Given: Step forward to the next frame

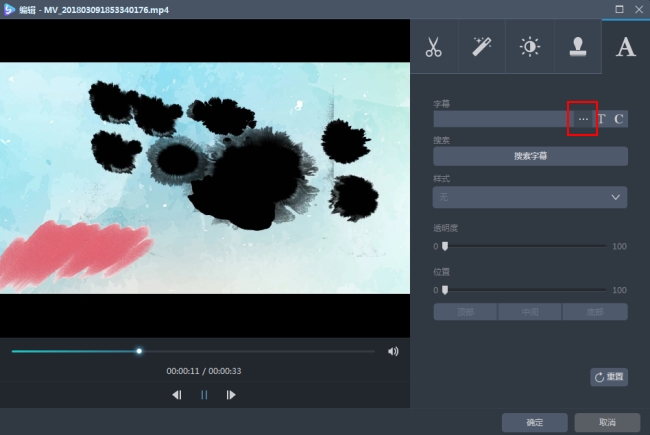Looking at the screenshot, I should [x=231, y=395].
